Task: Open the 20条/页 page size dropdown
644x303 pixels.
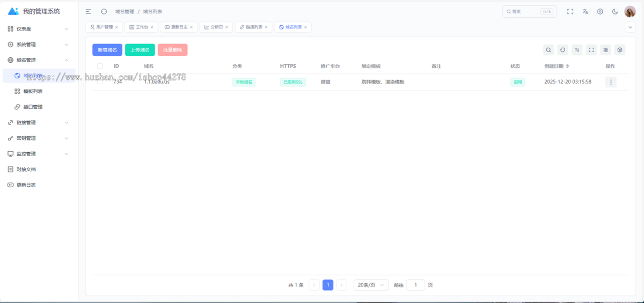Action: (x=371, y=285)
